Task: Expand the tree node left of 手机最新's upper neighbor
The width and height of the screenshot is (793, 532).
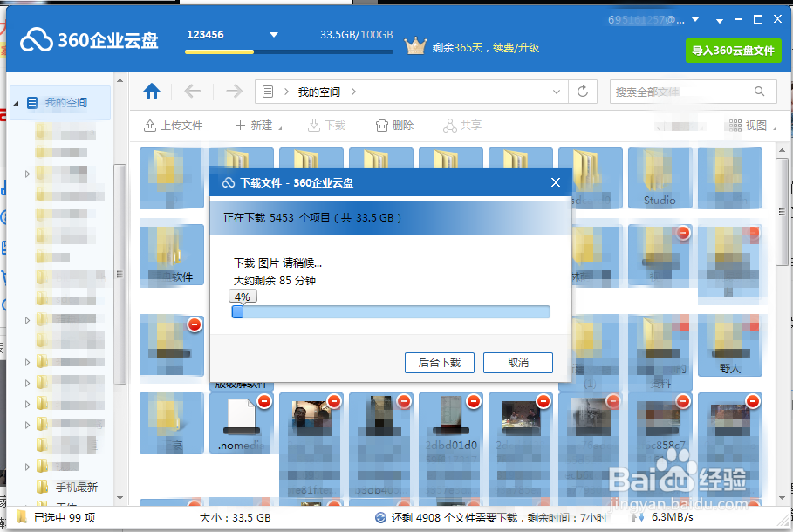Action: (x=27, y=467)
